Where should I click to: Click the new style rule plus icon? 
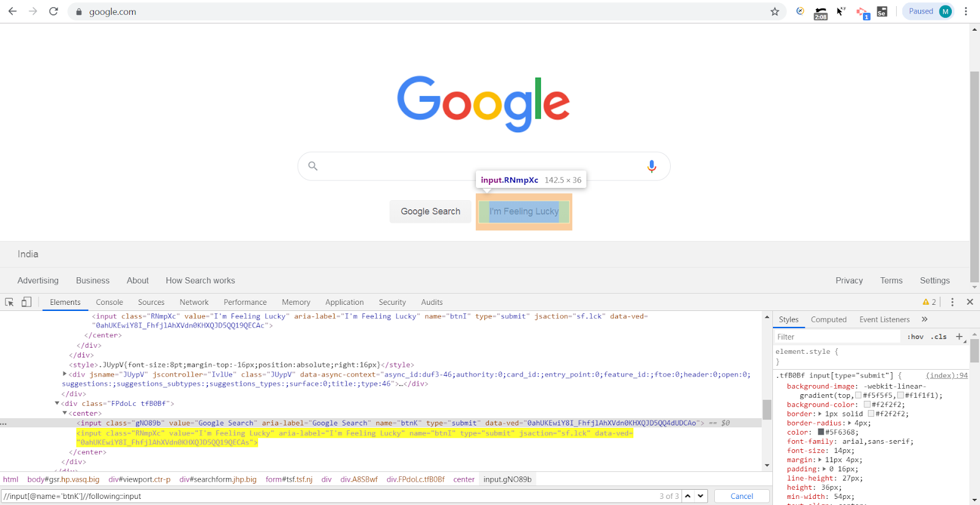959,337
